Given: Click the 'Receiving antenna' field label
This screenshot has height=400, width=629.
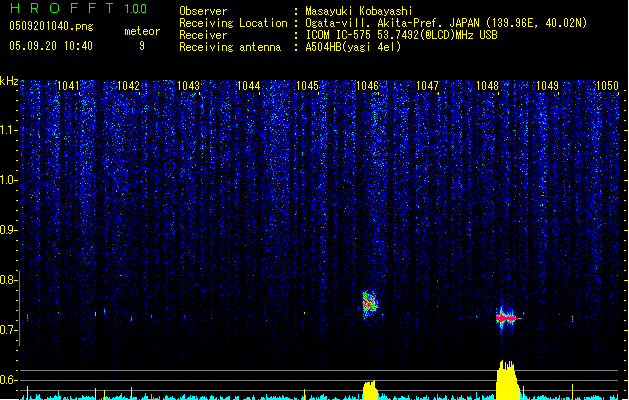Looking at the screenshot, I should pos(230,47).
